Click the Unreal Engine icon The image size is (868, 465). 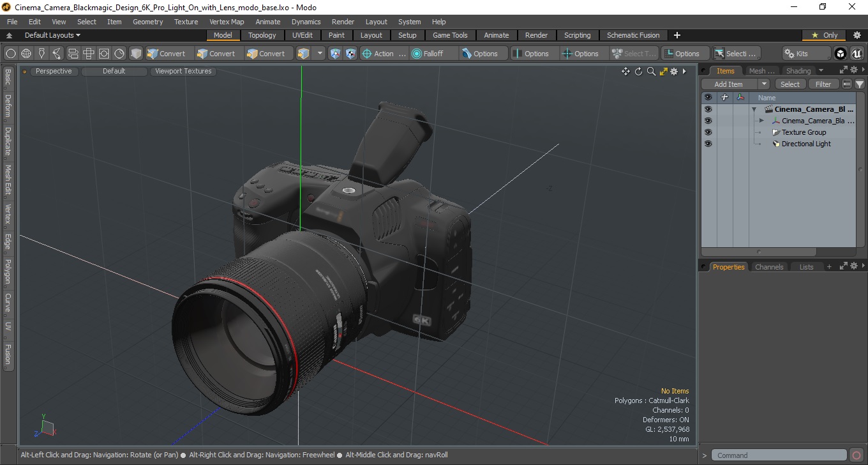click(857, 54)
